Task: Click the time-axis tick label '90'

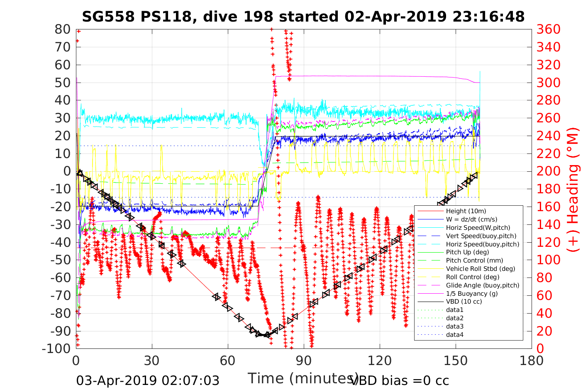Action: (304, 360)
